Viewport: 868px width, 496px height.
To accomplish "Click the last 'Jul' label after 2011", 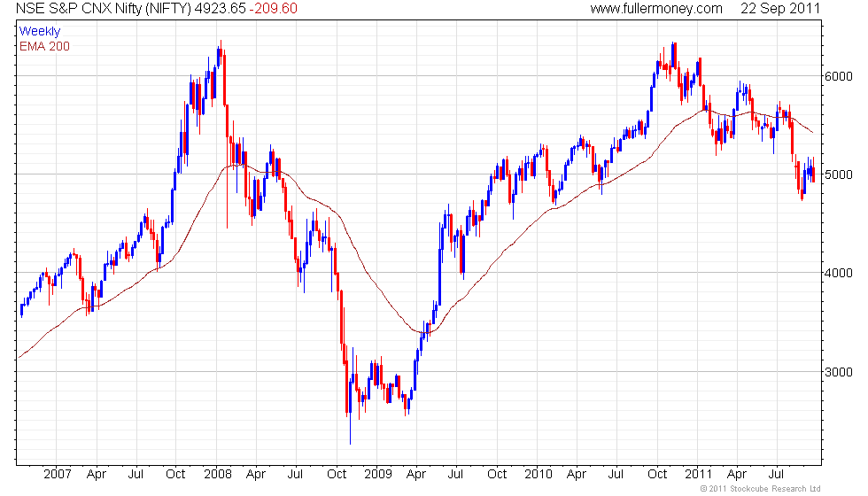I will click(x=776, y=475).
